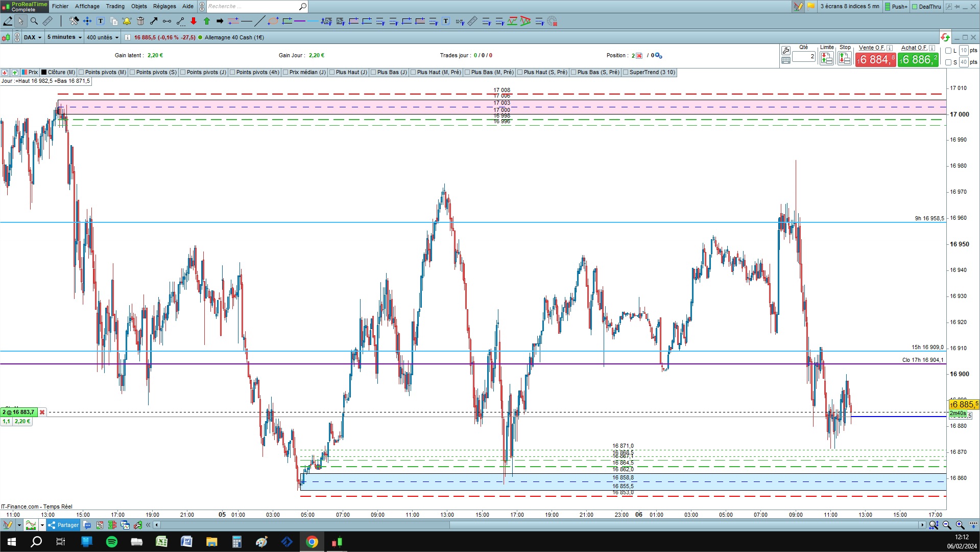
Task: Open the Fichier menu
Action: 60,7
